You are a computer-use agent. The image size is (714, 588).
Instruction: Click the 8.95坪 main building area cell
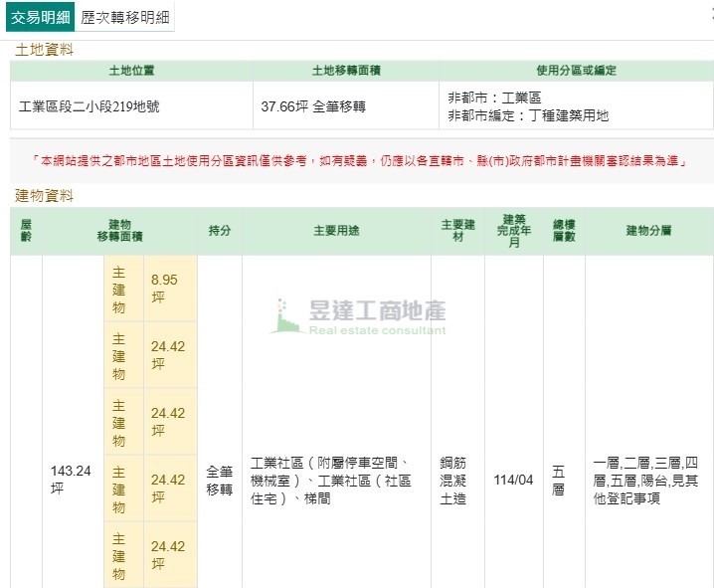point(165,289)
